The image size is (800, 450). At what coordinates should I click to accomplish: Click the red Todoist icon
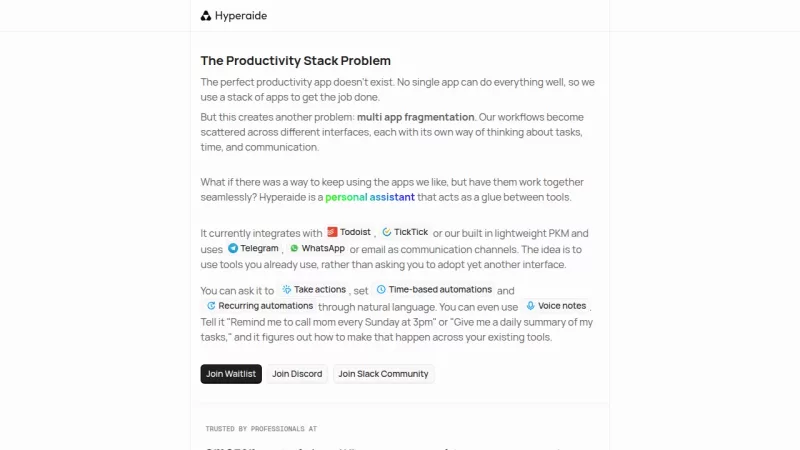332,232
